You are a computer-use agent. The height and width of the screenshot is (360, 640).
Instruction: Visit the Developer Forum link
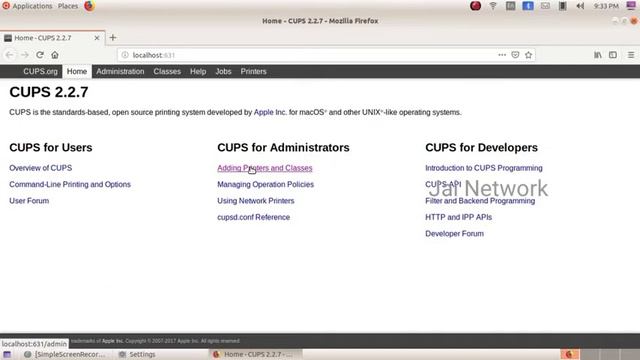[x=454, y=234]
